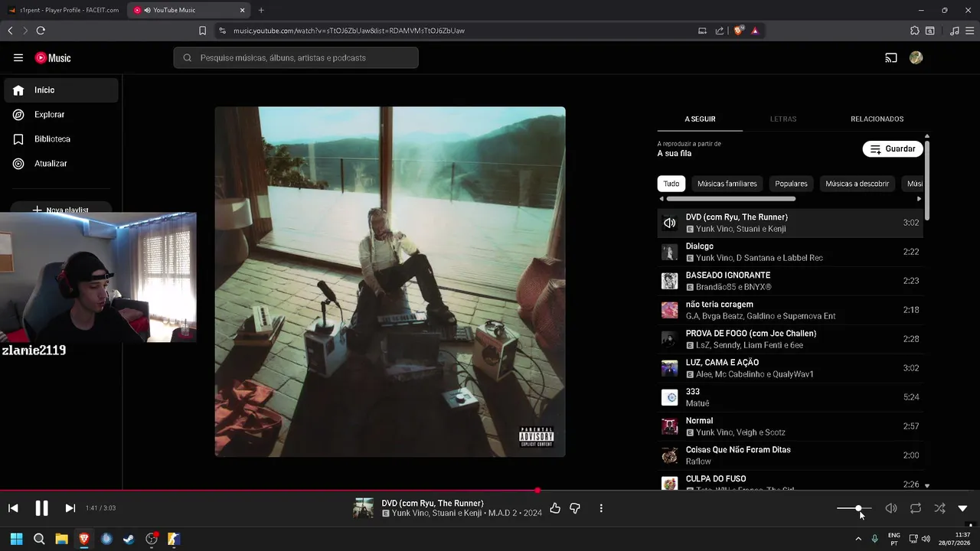This screenshot has height=551, width=980.
Task: Click the previous track button
Action: pyautogui.click(x=13, y=508)
